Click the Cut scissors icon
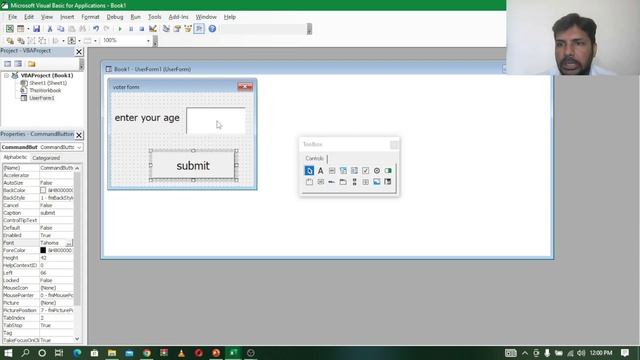Viewport: 640px width, 360px height. (x=50, y=29)
